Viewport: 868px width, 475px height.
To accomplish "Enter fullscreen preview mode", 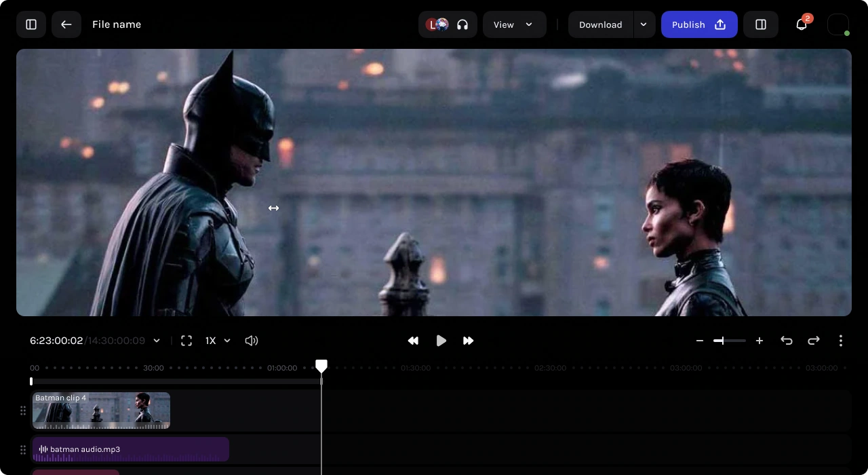I will (186, 341).
